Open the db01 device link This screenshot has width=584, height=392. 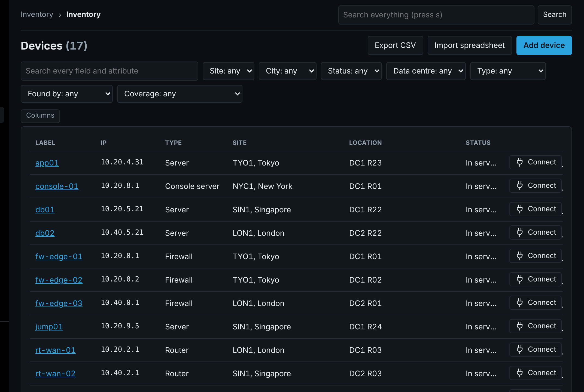(x=45, y=210)
